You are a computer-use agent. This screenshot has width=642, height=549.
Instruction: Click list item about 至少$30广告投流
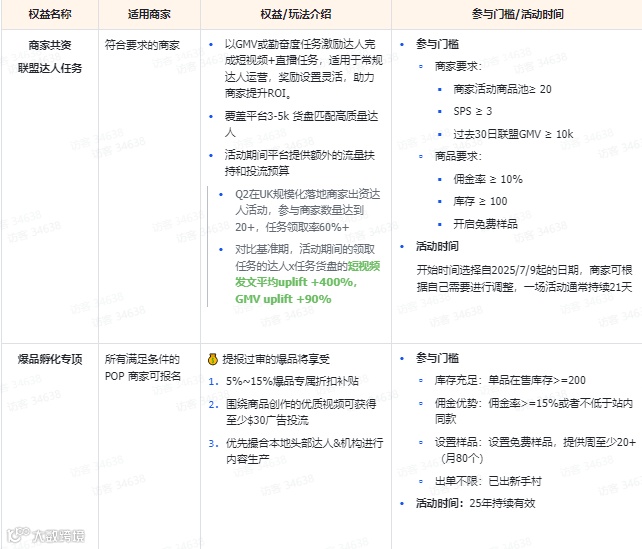[301, 412]
